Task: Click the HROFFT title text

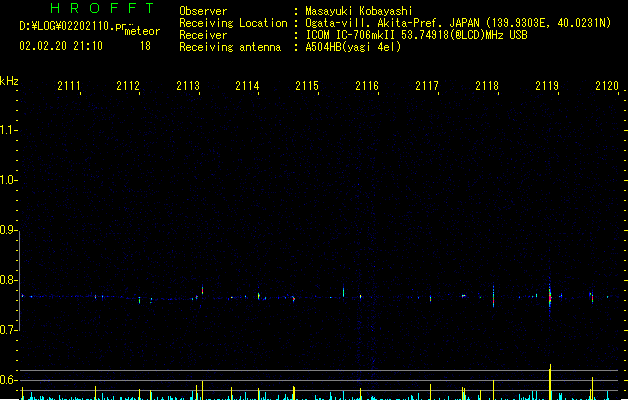Action: pos(102,8)
